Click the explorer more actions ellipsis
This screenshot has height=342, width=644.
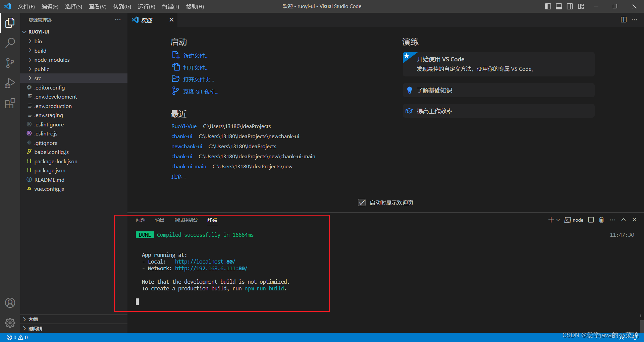(x=118, y=20)
